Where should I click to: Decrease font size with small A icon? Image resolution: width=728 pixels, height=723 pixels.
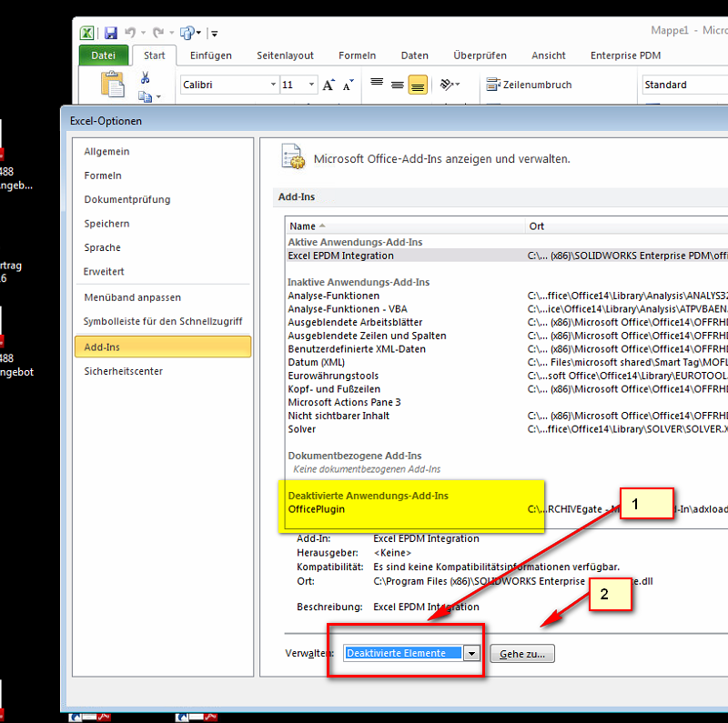pyautogui.click(x=348, y=85)
